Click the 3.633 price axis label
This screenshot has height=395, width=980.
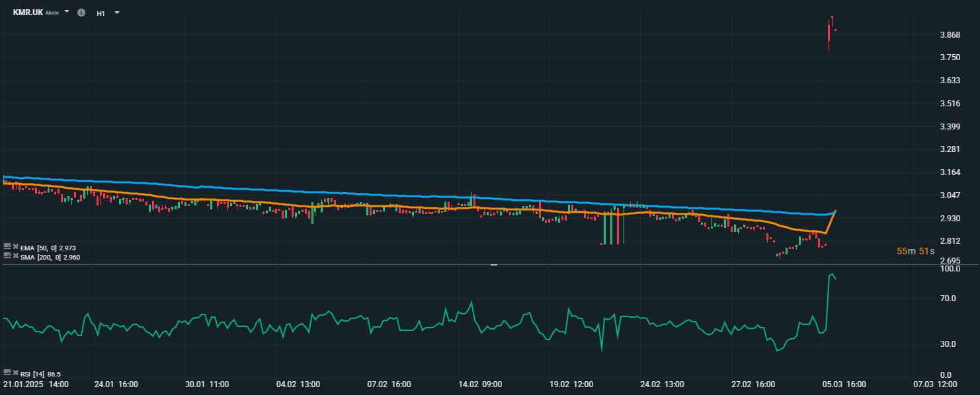[949, 81]
